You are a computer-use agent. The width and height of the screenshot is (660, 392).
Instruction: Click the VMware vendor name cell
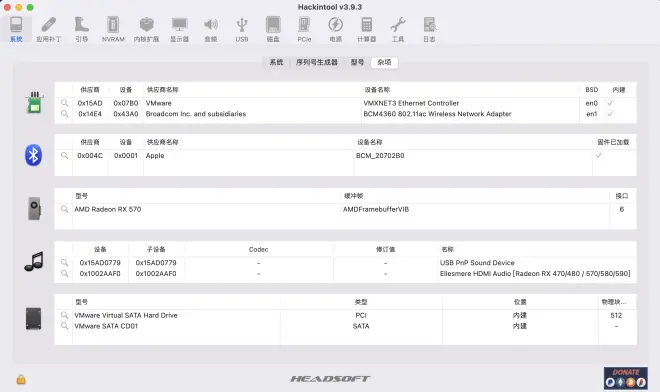158,103
